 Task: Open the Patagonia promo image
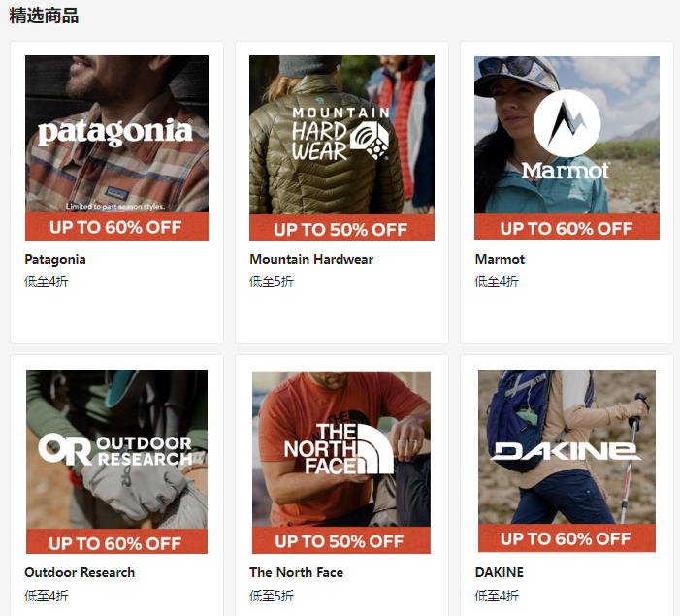pos(116,147)
